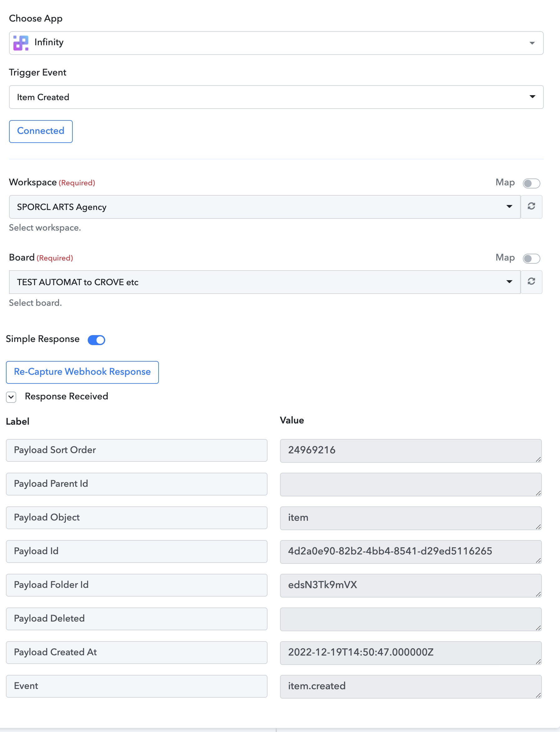
Task: Click Re-Capture Webhook Response button
Action: tap(82, 372)
